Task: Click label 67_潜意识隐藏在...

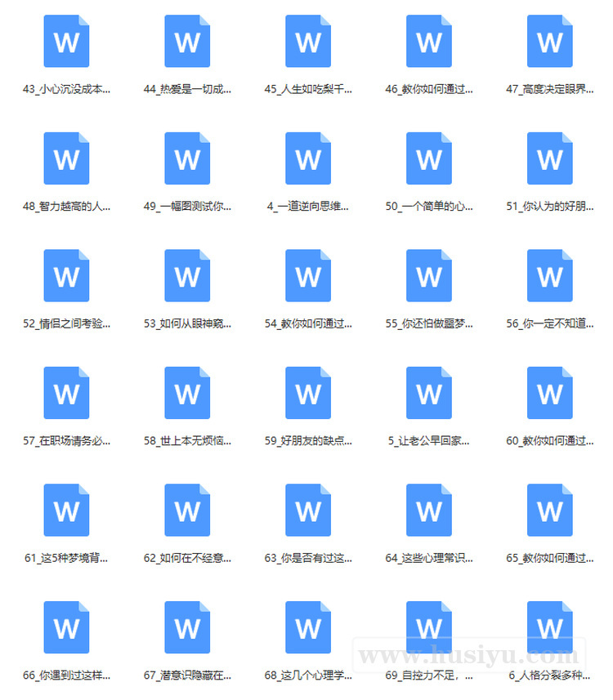Action: click(x=187, y=675)
